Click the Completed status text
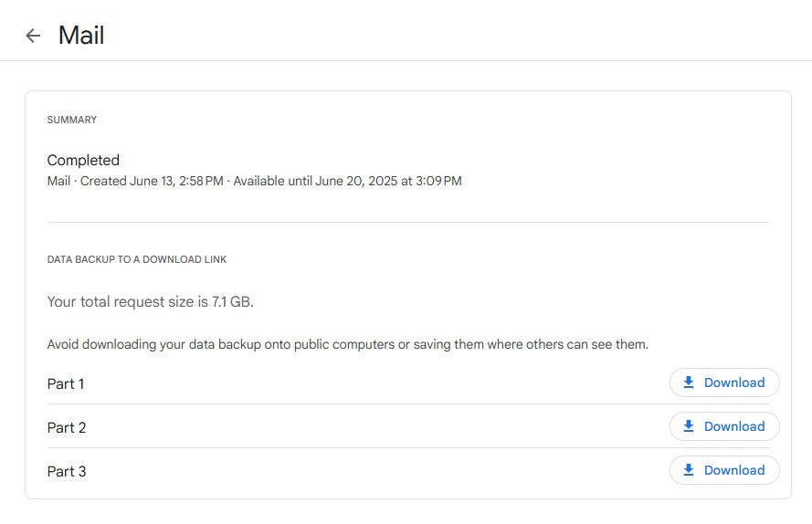Viewport: 812px width, 524px height. click(83, 160)
